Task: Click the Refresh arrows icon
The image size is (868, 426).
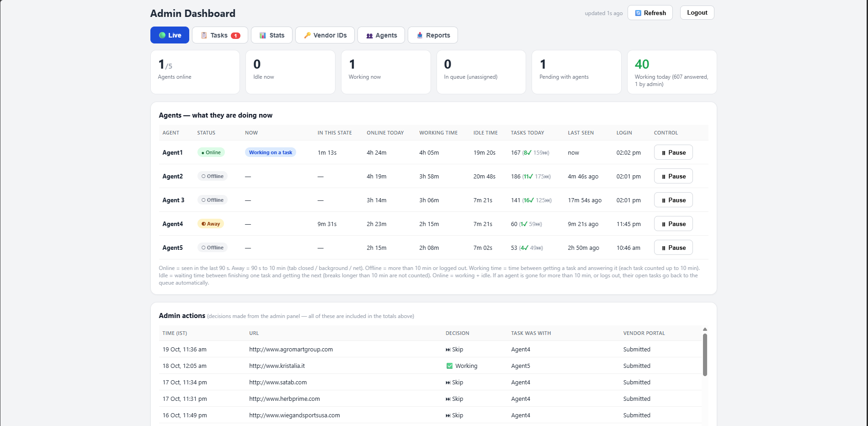Action: 638,13
